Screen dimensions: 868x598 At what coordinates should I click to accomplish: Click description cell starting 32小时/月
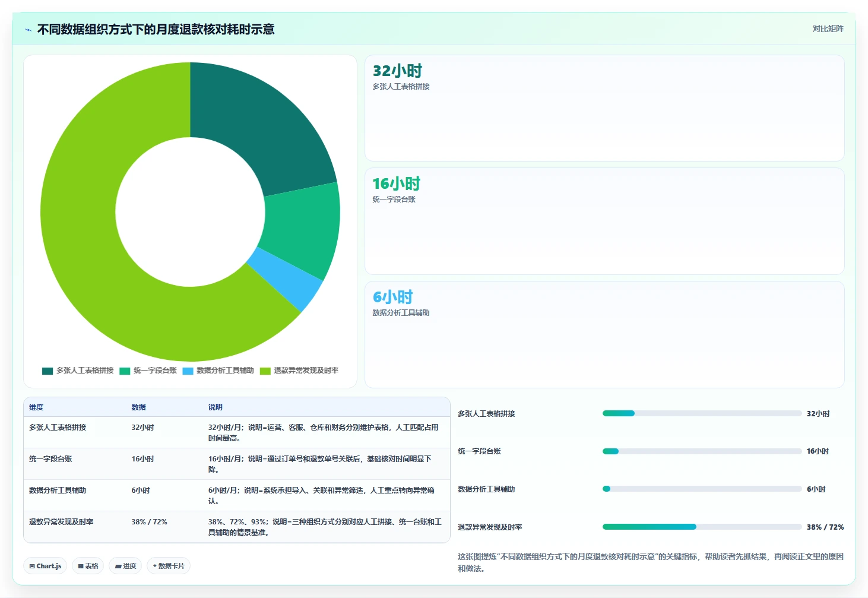point(324,432)
